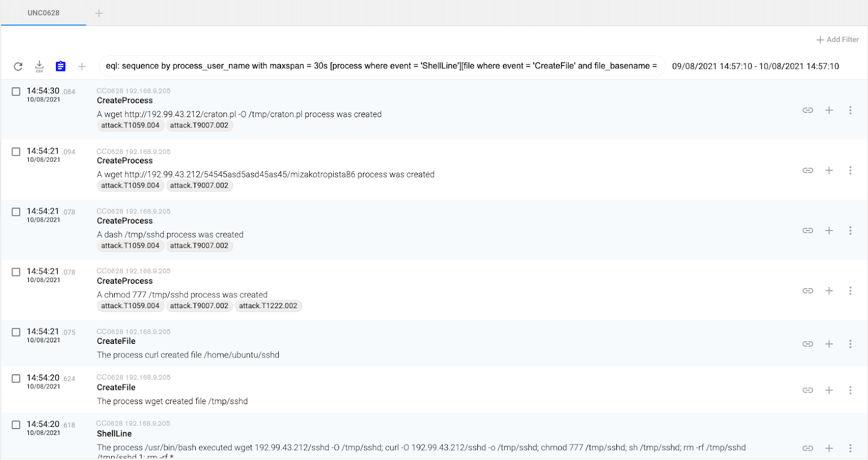Click attack.T1059.004 tag on dash event
Screen dimensions: 868x460
click(130, 246)
